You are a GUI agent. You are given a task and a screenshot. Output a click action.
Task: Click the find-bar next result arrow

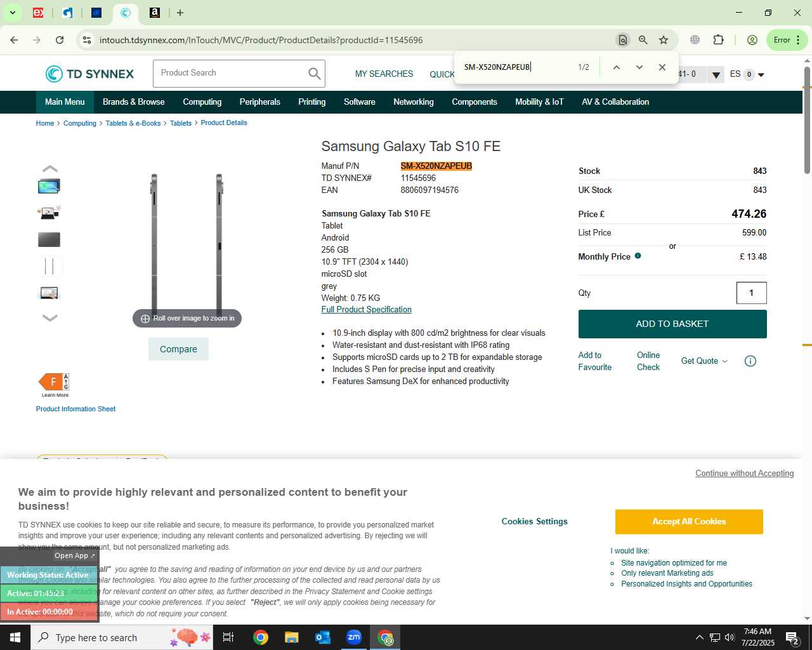tap(639, 67)
